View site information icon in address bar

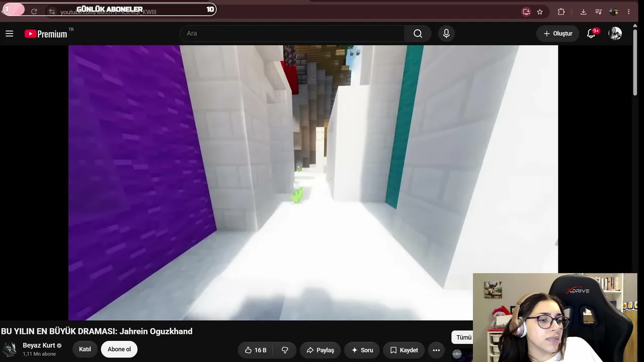click(52, 12)
